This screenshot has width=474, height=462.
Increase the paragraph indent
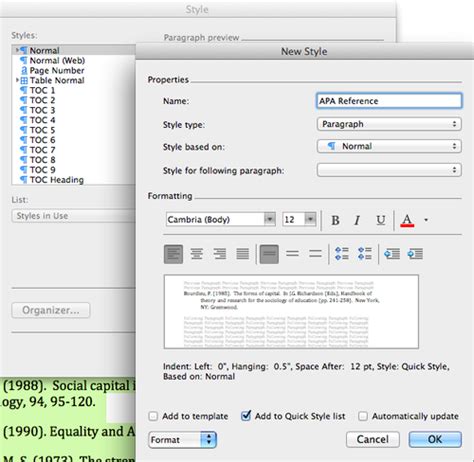pyautogui.click(x=415, y=254)
